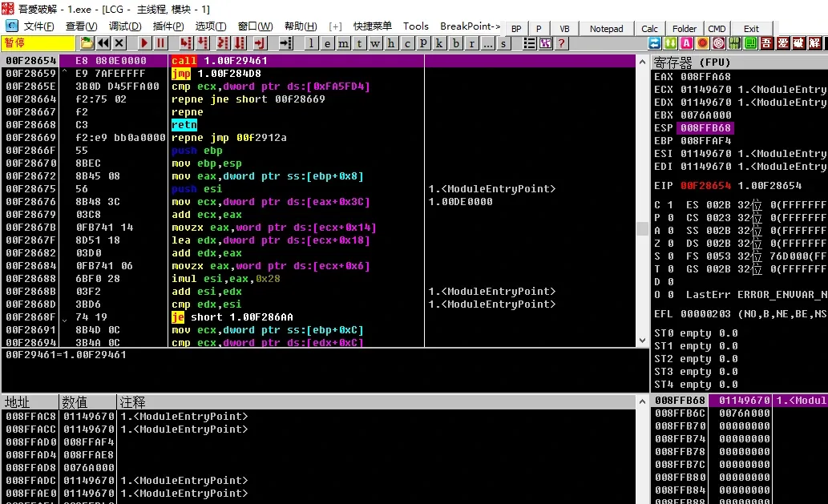Open the 文件(F) menu
This screenshot has height=504, width=828.
[38, 26]
